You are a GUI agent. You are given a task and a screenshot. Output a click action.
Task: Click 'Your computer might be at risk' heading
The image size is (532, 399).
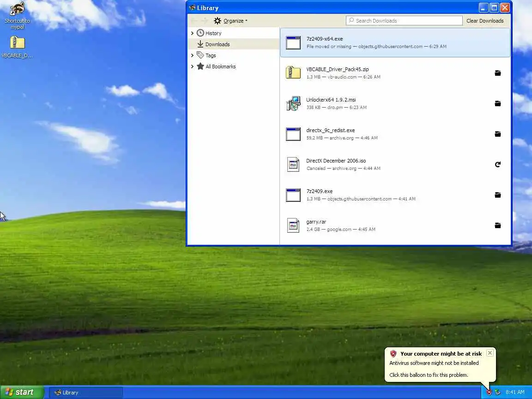(441, 354)
